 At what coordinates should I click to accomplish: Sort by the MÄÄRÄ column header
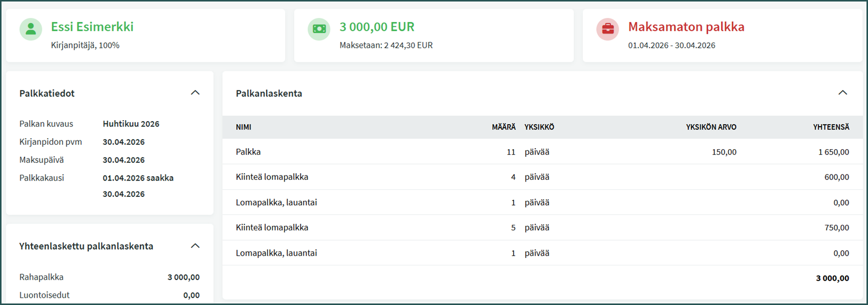point(503,127)
